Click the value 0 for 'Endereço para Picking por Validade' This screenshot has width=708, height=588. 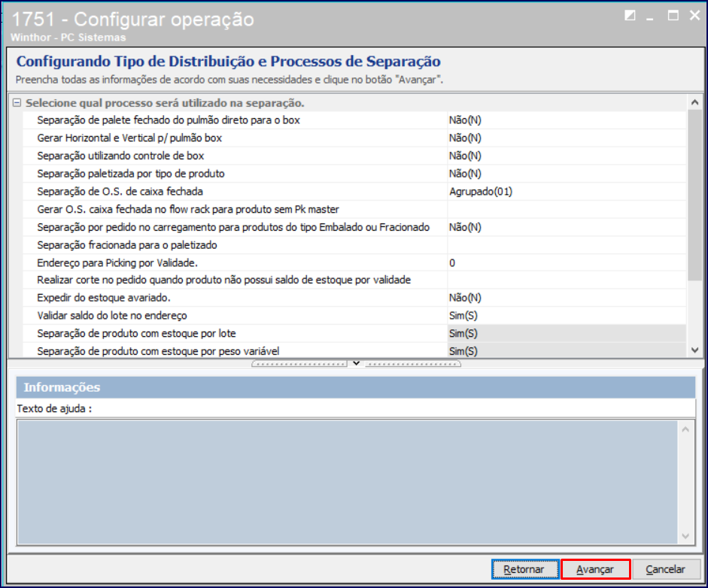(x=567, y=262)
